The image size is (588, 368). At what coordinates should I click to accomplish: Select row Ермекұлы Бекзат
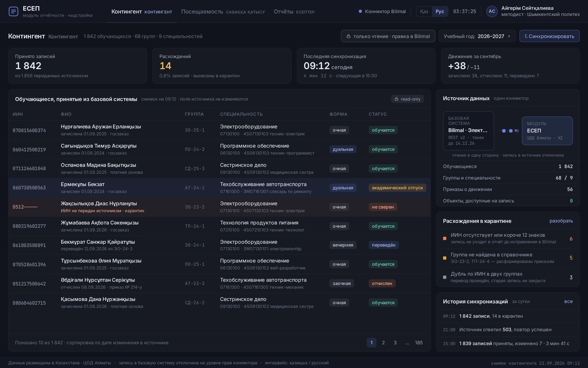(219, 188)
